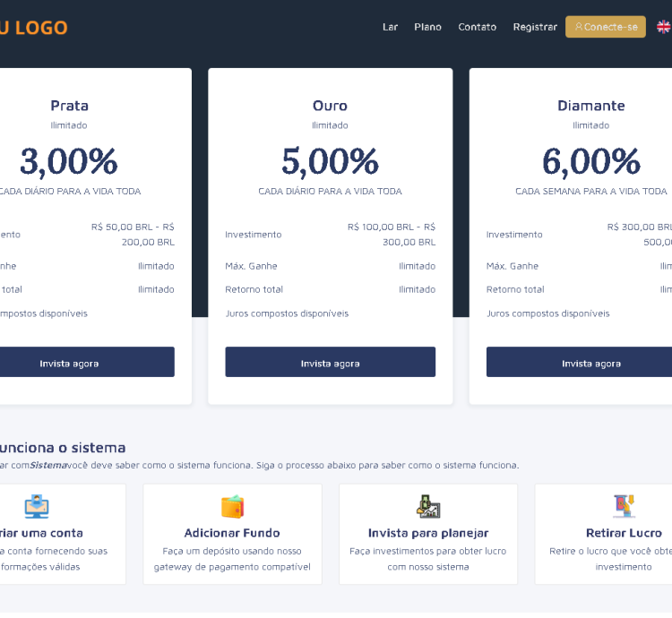Click the Invista para planejar heading
Screen dimensions: 672x618
(428, 533)
